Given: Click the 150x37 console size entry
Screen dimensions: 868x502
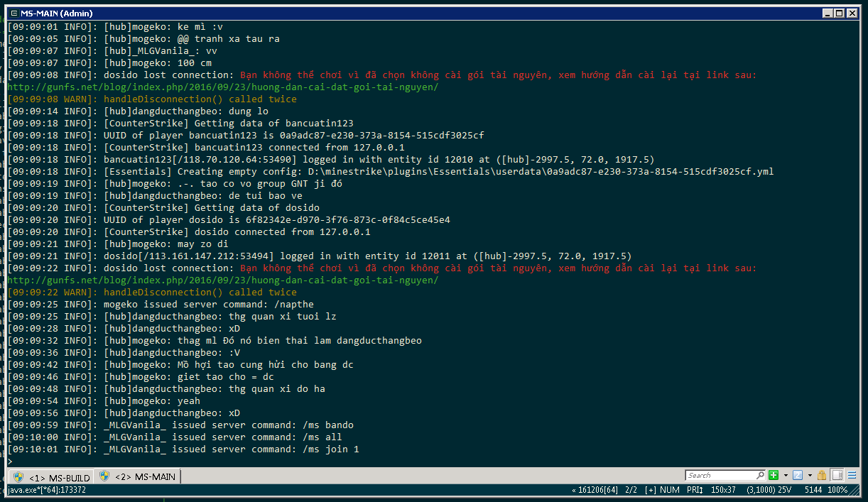Looking at the screenshot, I should pyautogui.click(x=723, y=490).
